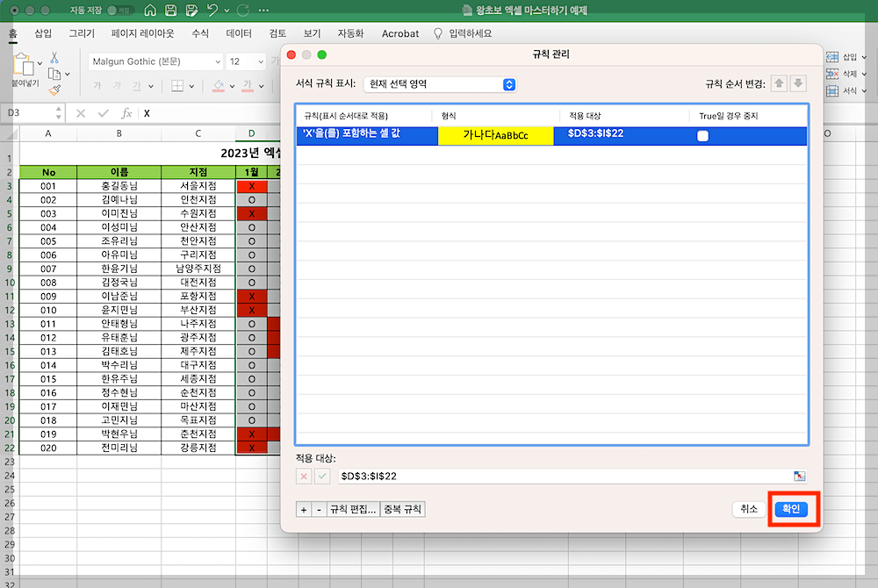The width and height of the screenshot is (878, 588).
Task: Click the yellow 가나다AaBbCc format preview
Action: click(x=495, y=136)
